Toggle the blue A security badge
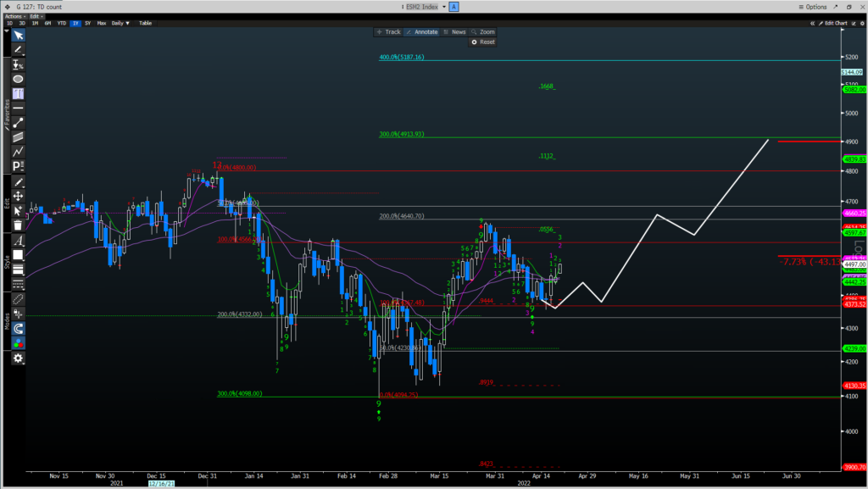 (454, 7)
